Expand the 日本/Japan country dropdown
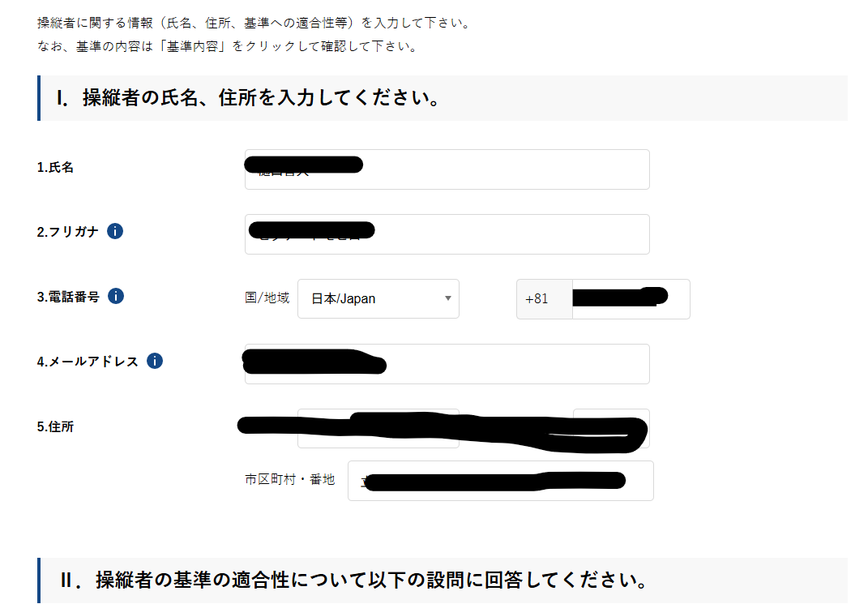 point(378,299)
